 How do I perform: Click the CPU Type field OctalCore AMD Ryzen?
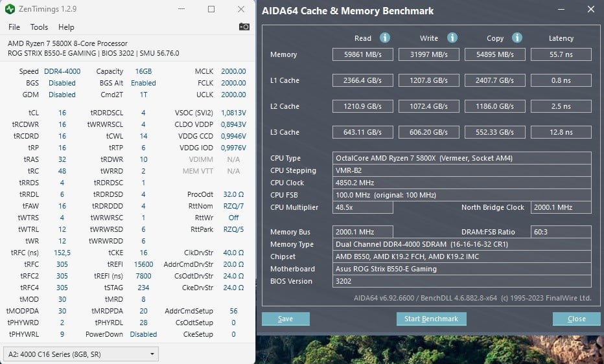point(462,158)
